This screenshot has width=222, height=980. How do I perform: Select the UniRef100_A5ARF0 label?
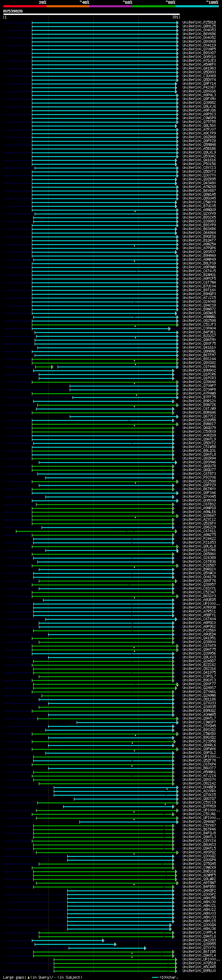click(x=199, y=65)
